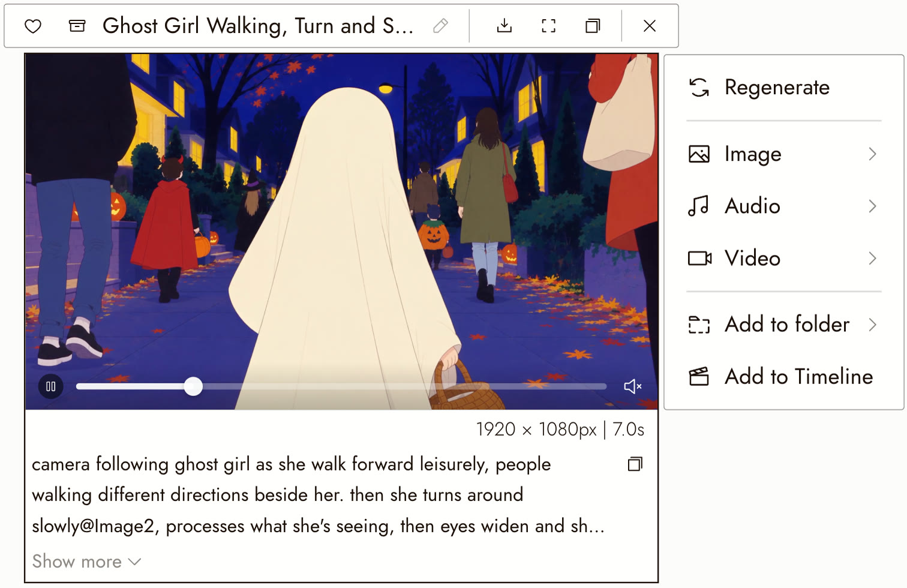
Task: Expand the chevron beside Image
Action: pyautogui.click(x=872, y=154)
